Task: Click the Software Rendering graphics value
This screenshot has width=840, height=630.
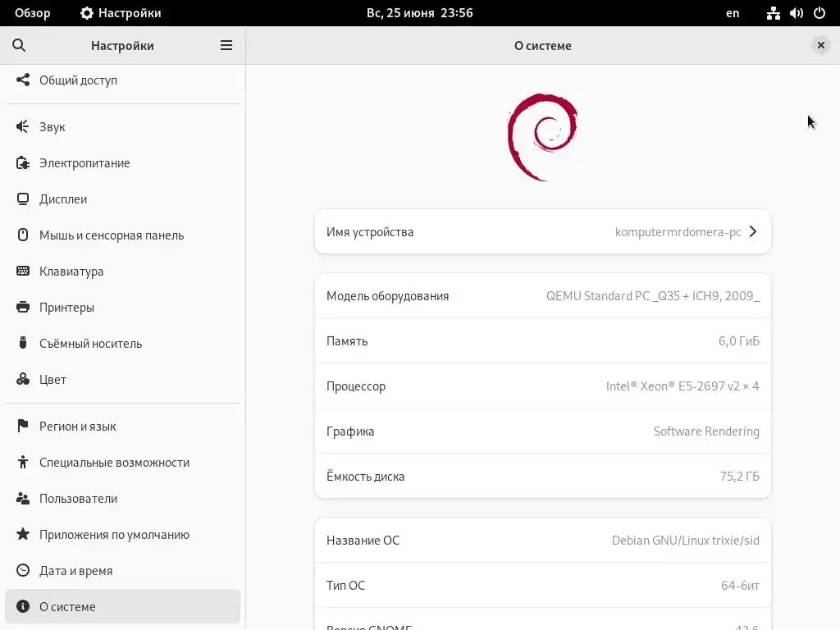Action: [x=706, y=431]
